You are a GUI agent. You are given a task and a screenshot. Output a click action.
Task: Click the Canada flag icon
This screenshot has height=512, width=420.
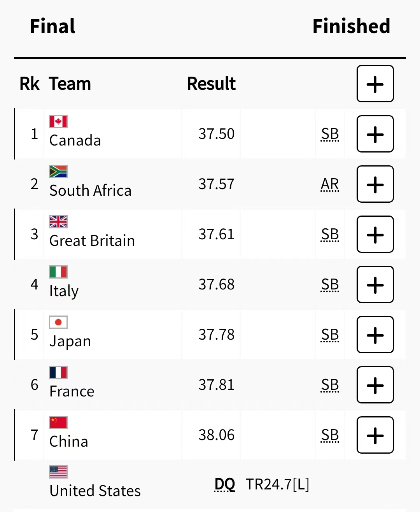58,121
